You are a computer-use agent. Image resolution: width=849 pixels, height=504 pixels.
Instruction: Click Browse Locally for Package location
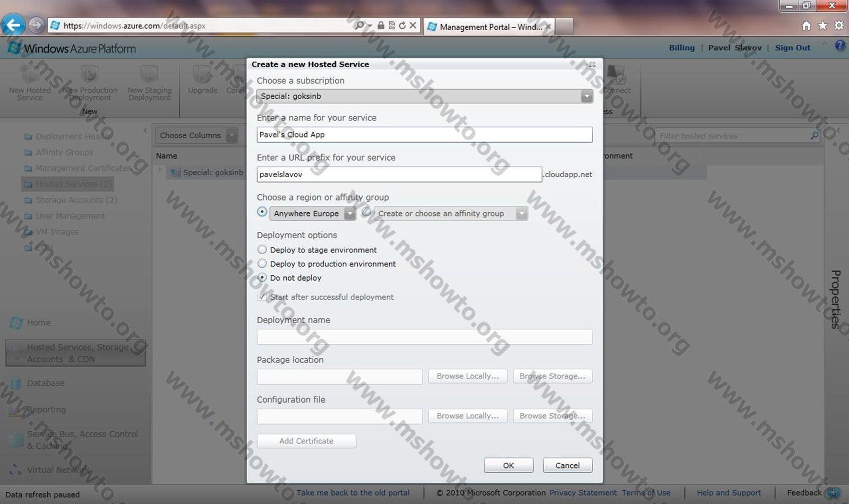click(x=468, y=376)
